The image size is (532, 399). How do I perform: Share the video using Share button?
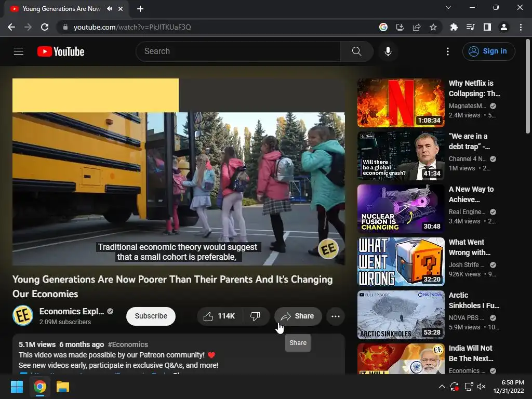[x=298, y=316]
